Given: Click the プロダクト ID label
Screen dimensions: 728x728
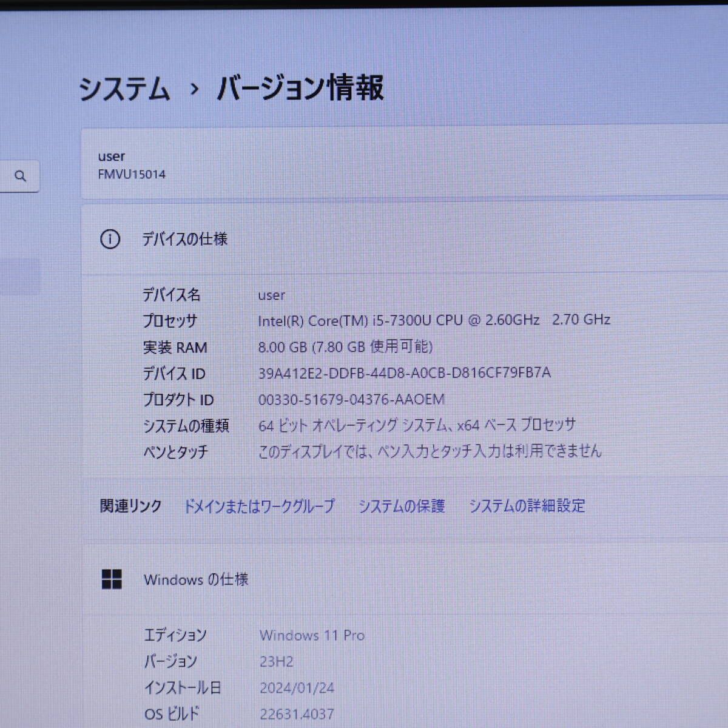Looking at the screenshot, I should pos(178,400).
